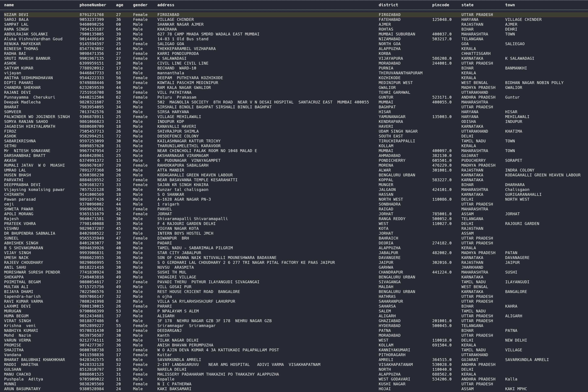The width and height of the screenshot is (588, 392).
Task: Click the 'town' column header
Action: pos(510,5)
